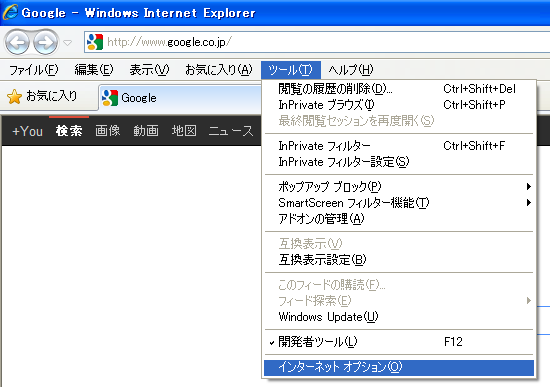Choose InPrivate ブラウズ(I) menu item

tap(399, 105)
